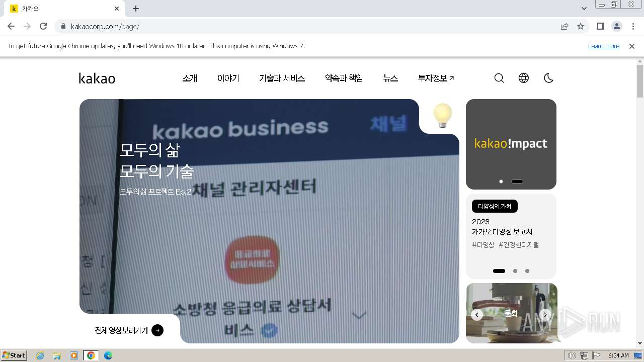Open the Windows Start menu
The width and height of the screenshot is (644, 362).
[14, 355]
